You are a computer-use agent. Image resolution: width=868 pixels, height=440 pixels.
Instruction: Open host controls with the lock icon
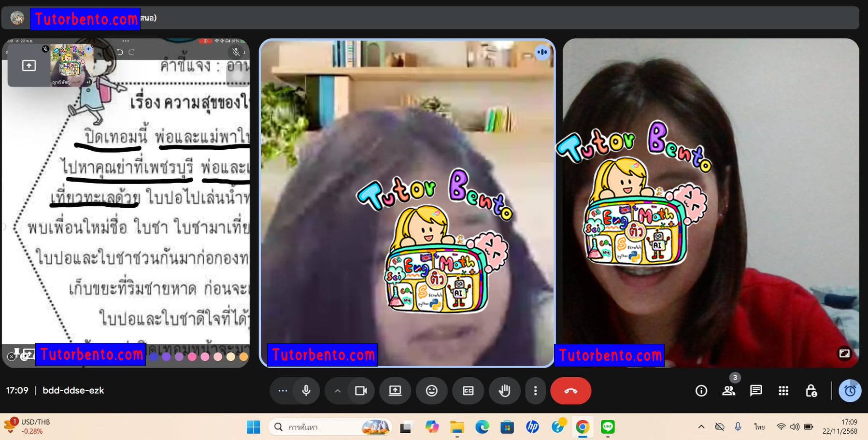pos(811,391)
